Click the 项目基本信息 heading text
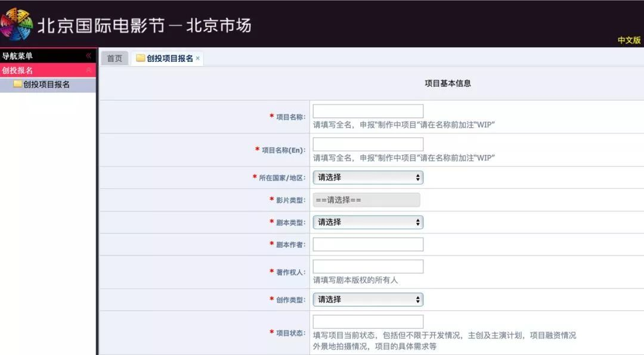 448,83
